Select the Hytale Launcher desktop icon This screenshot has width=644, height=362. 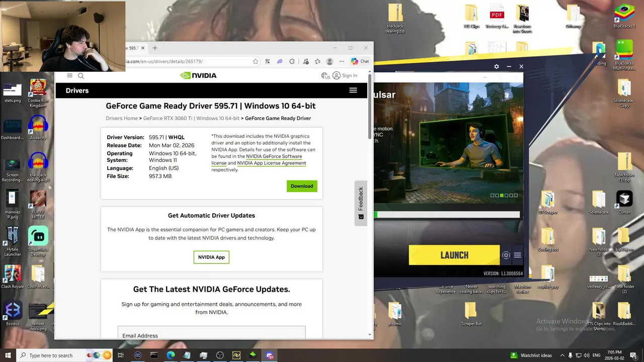tap(13, 242)
